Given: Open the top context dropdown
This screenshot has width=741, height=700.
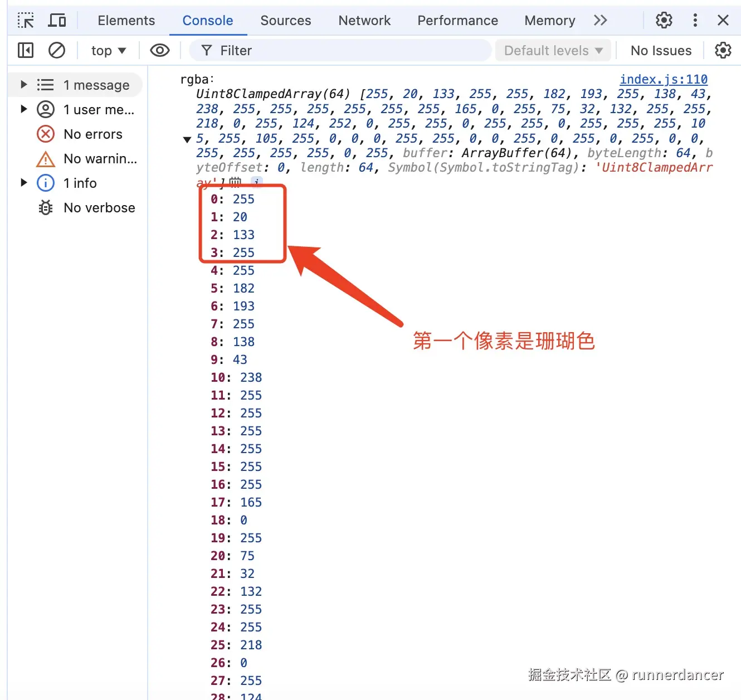Looking at the screenshot, I should point(109,51).
